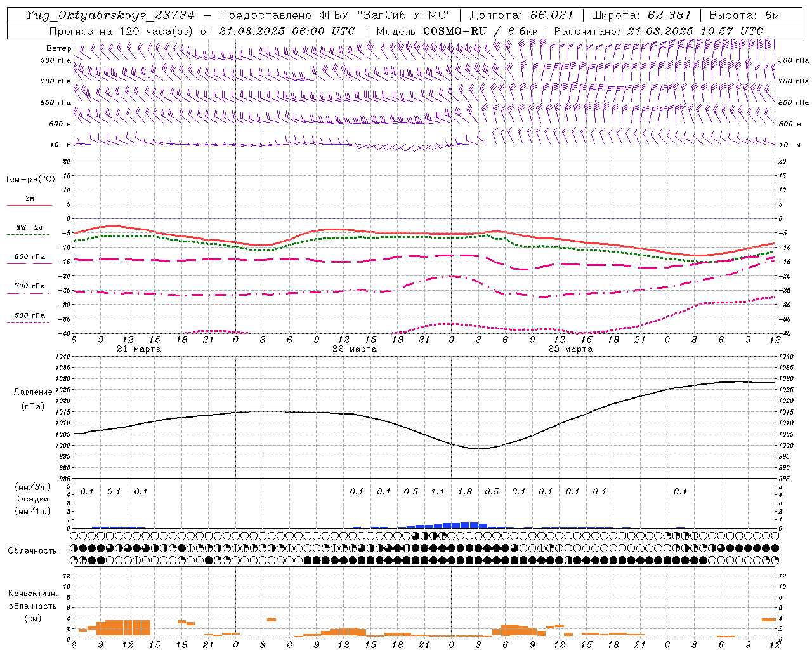This screenshot has height=650, width=812.
Task: Click the 'Конвективн.' convective cloud label
Action: [x=32, y=594]
